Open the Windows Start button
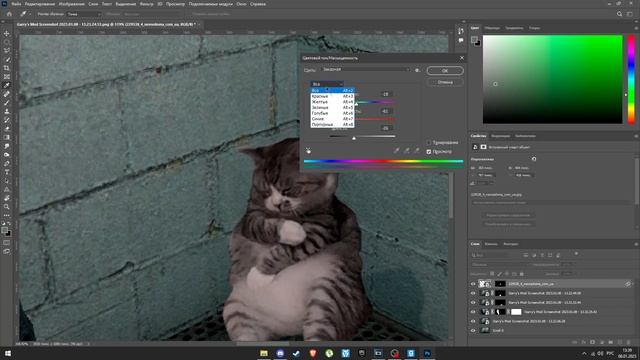 [x=7, y=353]
